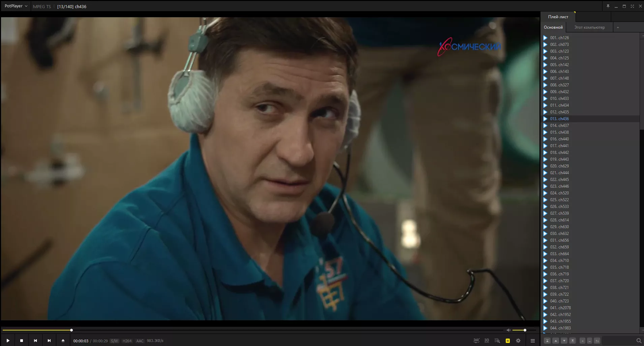Select playlist entry 005. ch142
Image resolution: width=644 pixels, height=346 pixels.
coord(590,65)
